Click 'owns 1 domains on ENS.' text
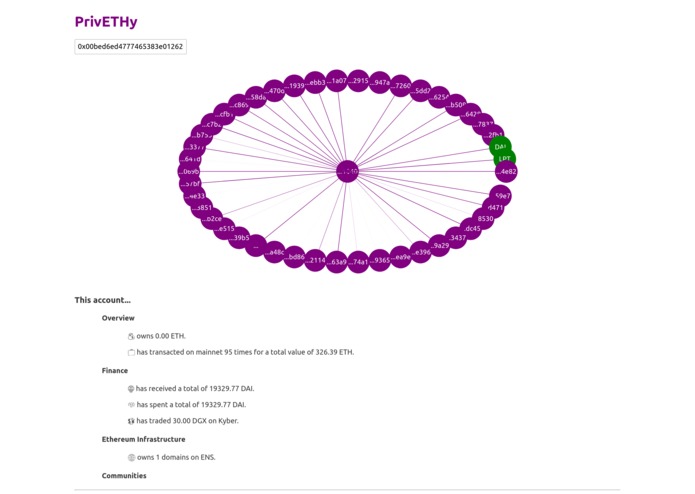The height and width of the screenshot is (494, 695). click(176, 457)
